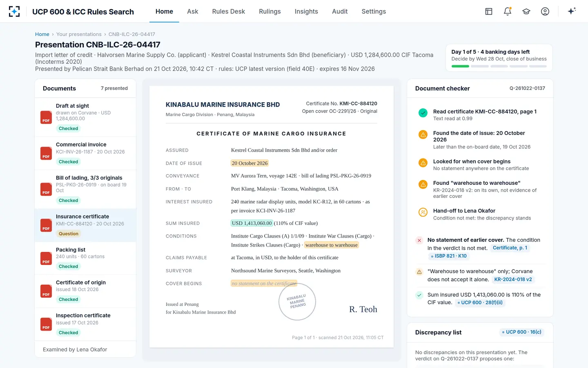Click the sparkle assistant icon

click(x=572, y=11)
